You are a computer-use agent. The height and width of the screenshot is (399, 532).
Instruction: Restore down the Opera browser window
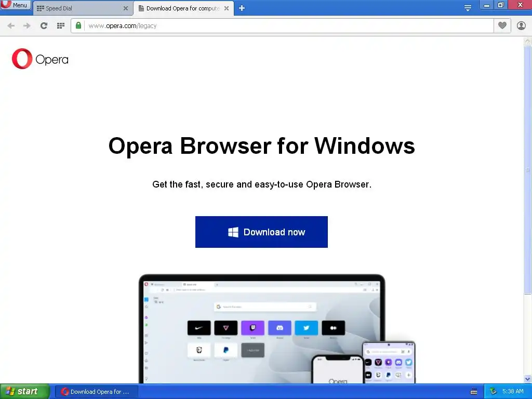[x=501, y=5]
